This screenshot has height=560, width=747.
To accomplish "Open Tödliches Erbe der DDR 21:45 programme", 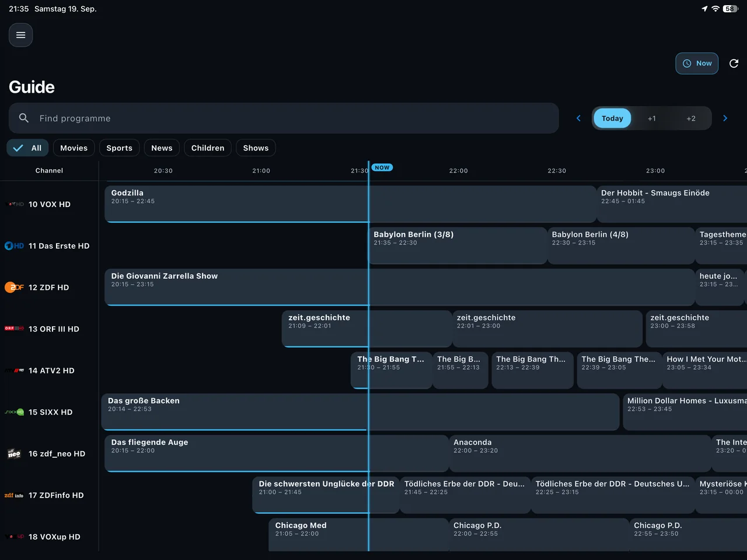I will pos(465,495).
